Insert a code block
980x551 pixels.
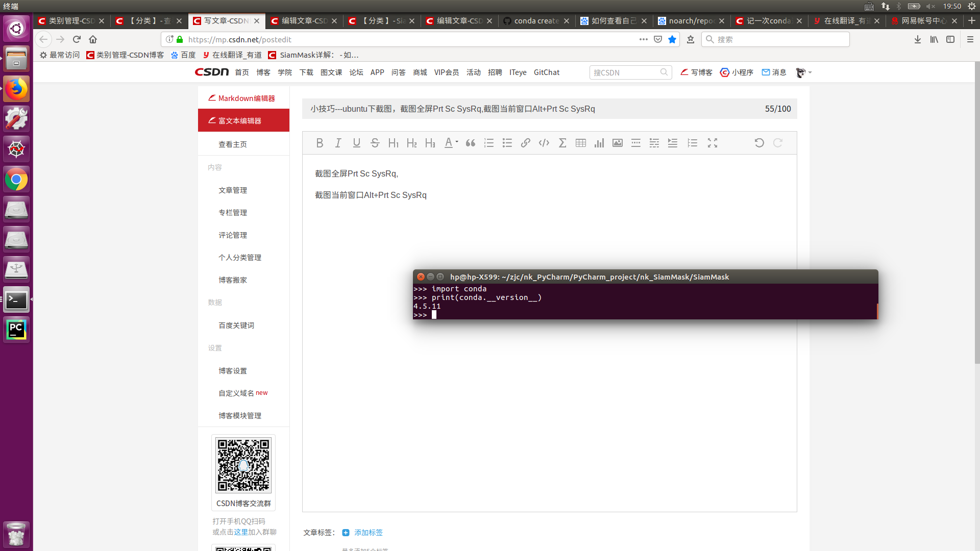(x=544, y=143)
